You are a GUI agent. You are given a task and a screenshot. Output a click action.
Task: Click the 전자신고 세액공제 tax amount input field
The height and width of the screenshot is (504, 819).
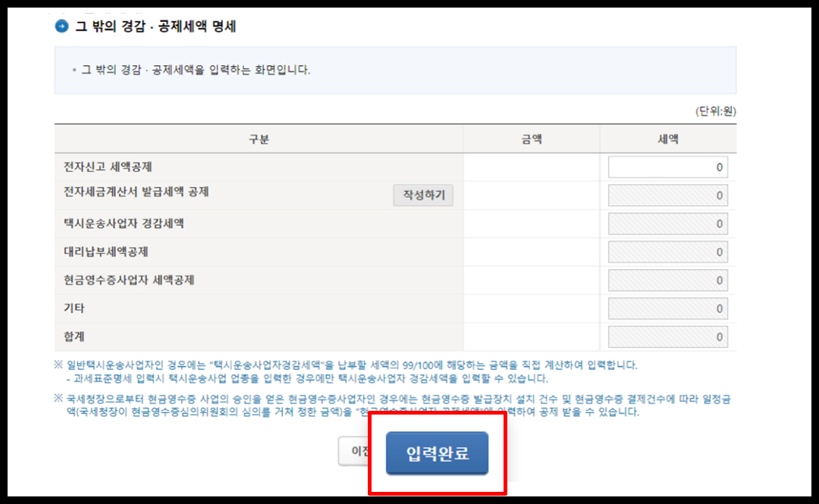(x=668, y=166)
